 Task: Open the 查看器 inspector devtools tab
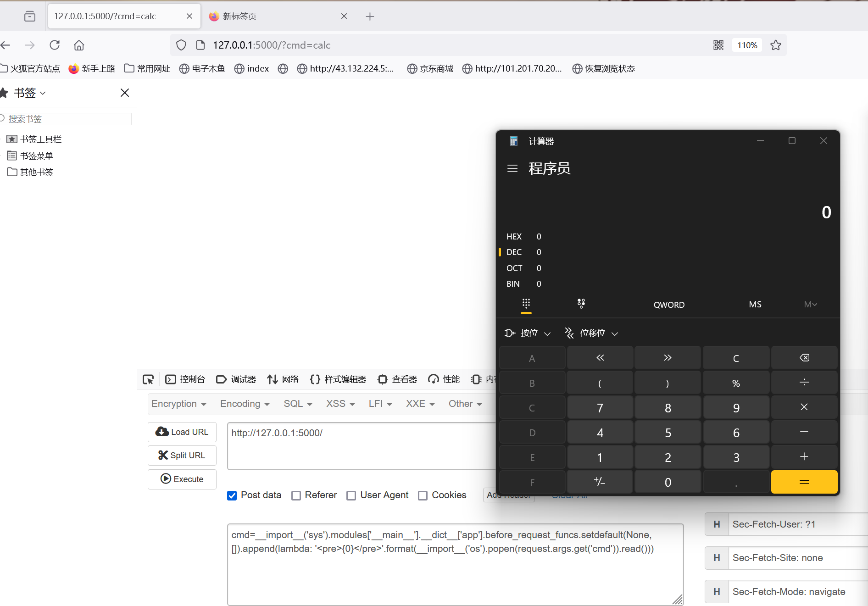(x=397, y=379)
